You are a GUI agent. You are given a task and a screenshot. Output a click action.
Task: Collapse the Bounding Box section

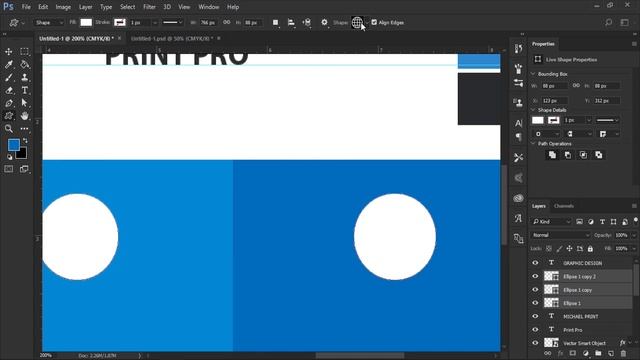coord(533,74)
